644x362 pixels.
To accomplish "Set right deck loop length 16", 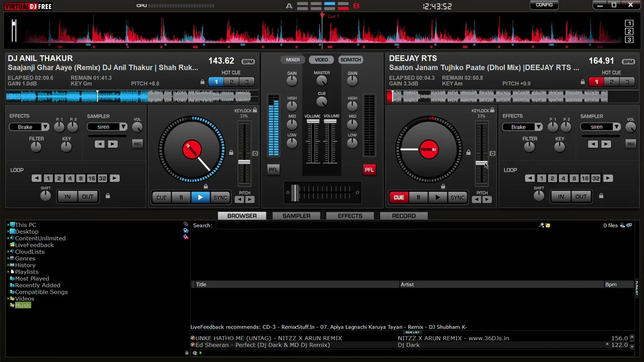I will 585,178.
